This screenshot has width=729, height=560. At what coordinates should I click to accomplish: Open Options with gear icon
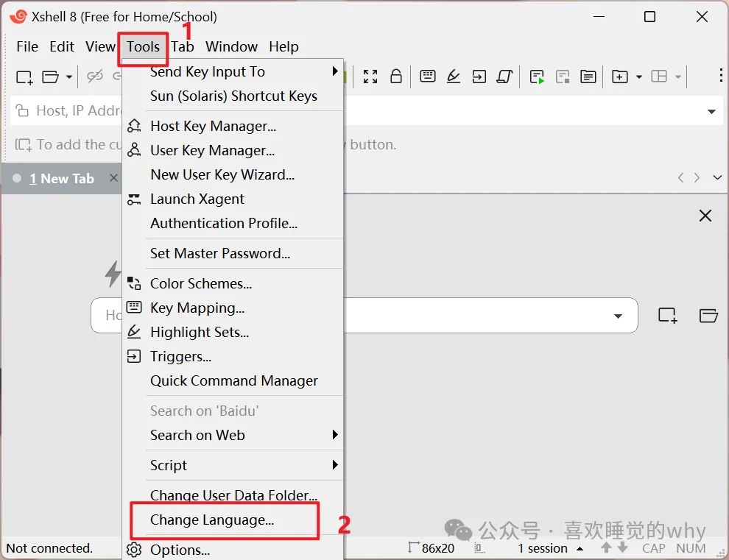click(x=233, y=550)
